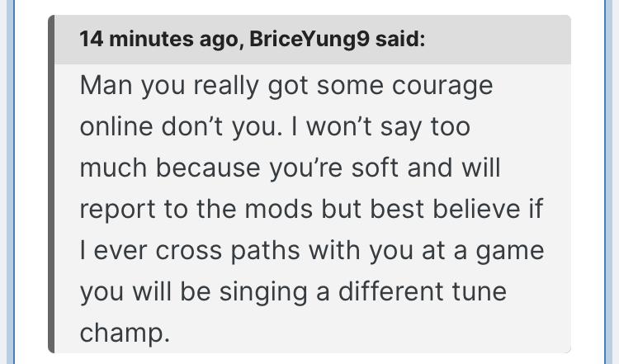This screenshot has height=364, width=619.
Task: Click the word 'singing' in the quote
Action: coord(263,292)
